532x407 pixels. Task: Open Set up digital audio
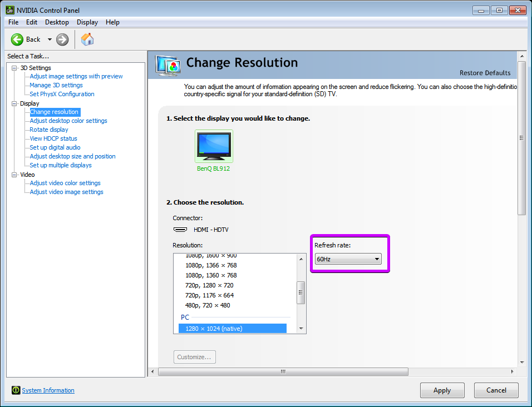tap(55, 147)
